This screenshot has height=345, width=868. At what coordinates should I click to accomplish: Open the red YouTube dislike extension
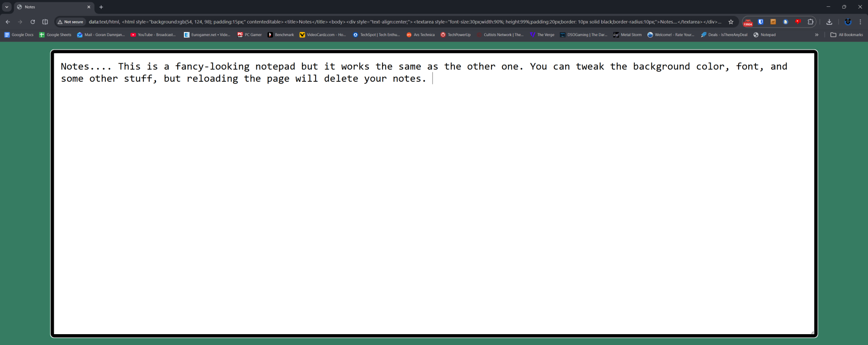coord(798,22)
